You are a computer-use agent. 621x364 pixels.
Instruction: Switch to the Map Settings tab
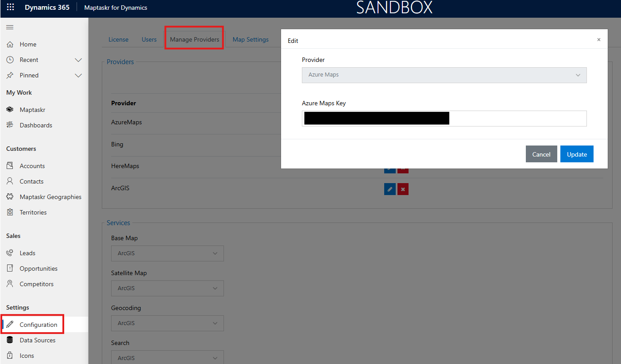tap(251, 39)
